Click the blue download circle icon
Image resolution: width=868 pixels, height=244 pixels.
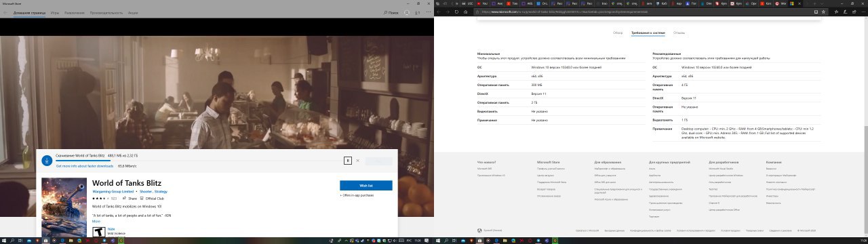click(x=46, y=161)
